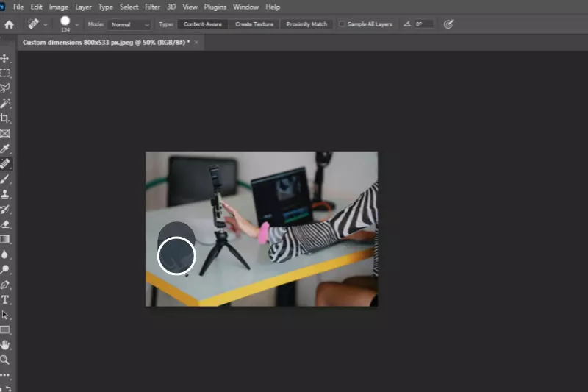This screenshot has width=588, height=392.
Task: Select the Path Selection tool
Action: (x=5, y=315)
